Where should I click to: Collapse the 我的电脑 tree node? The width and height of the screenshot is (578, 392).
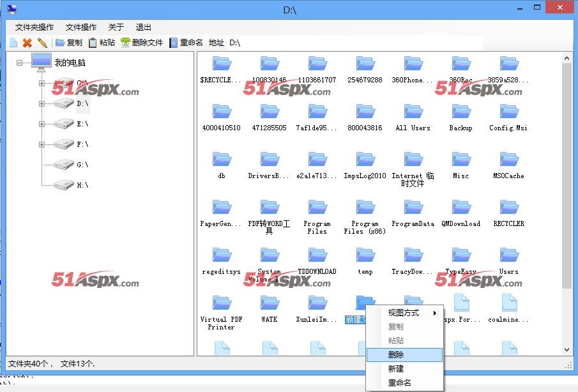pyautogui.click(x=19, y=63)
